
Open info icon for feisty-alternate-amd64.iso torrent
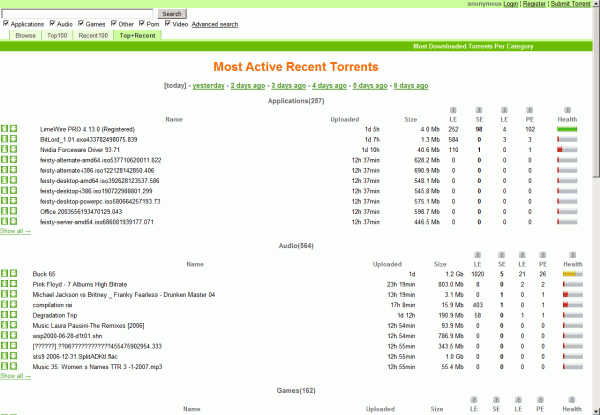(x=4, y=159)
